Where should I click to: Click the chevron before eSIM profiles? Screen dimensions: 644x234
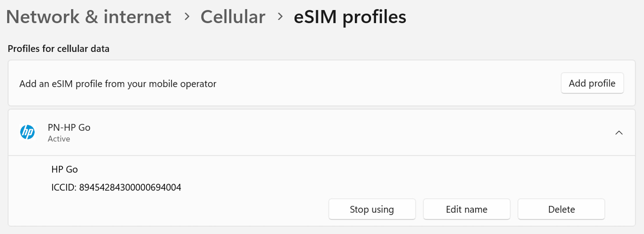(280, 17)
